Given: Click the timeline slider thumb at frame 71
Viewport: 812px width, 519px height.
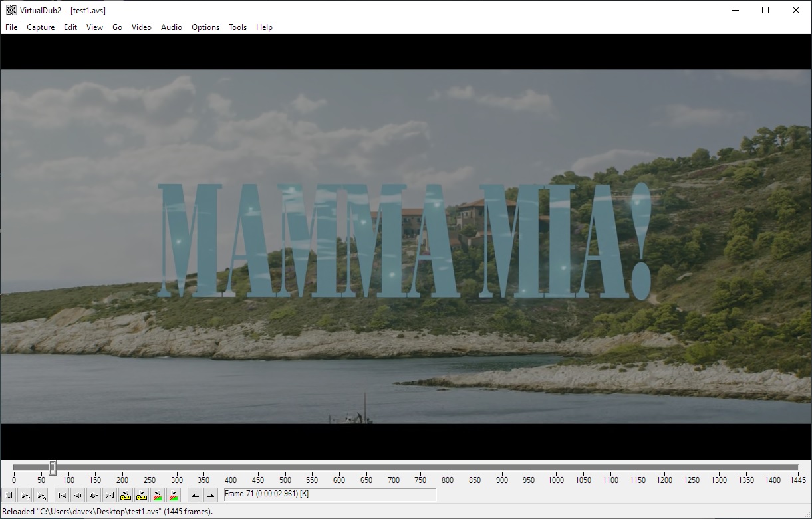Looking at the screenshot, I should 52,468.
